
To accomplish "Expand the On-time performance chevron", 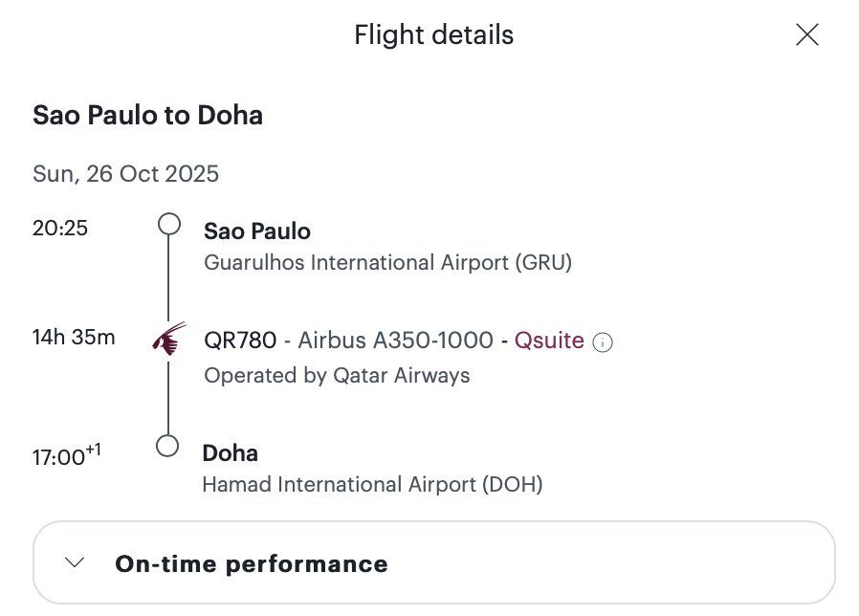I will (75, 562).
